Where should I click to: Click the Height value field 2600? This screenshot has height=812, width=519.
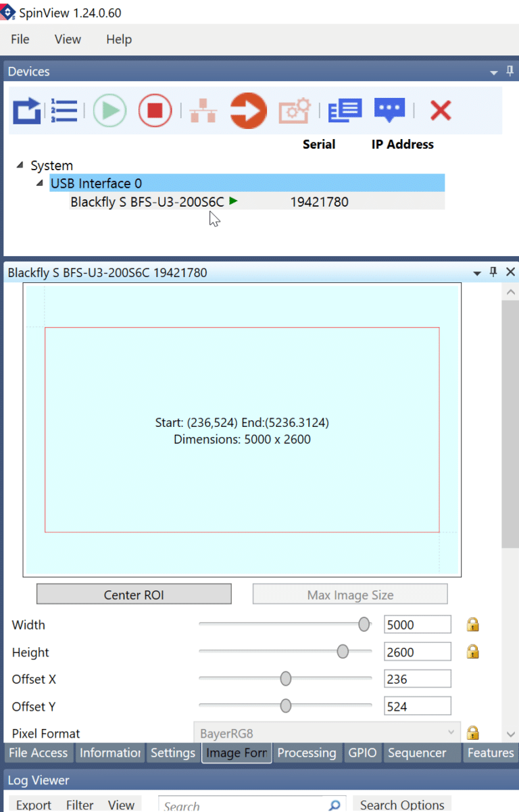(417, 652)
